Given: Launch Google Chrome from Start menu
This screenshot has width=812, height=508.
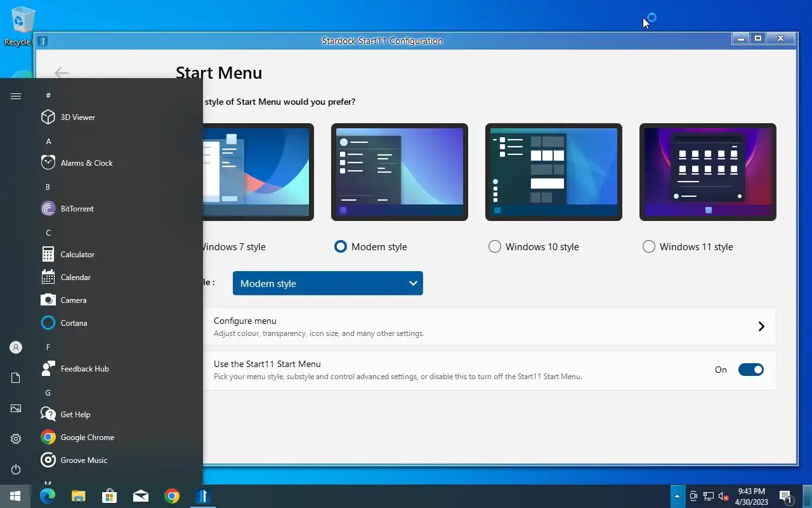Looking at the screenshot, I should (x=119, y=437).
